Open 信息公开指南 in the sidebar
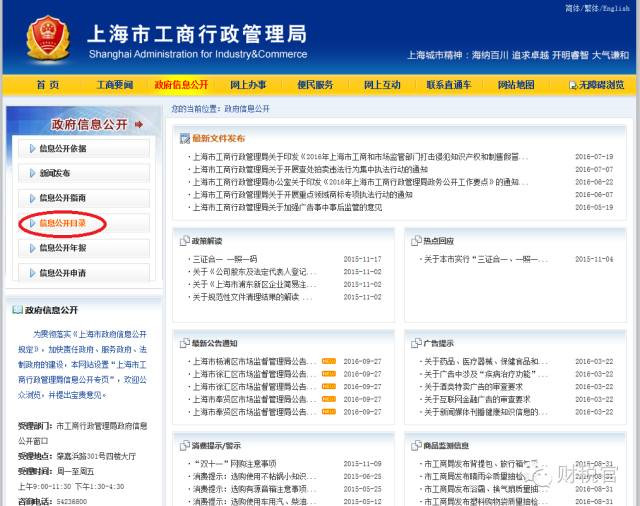The image size is (640, 506). pos(62,198)
